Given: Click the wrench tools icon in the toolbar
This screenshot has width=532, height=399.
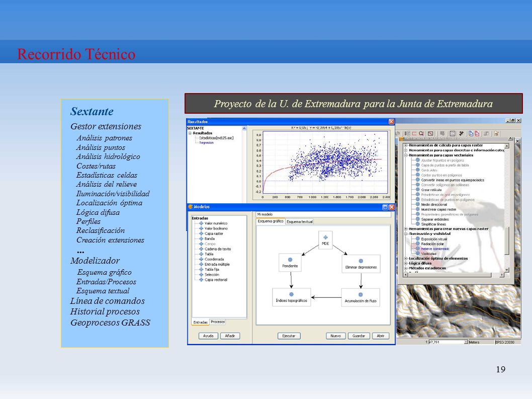Looking at the screenshot, I should [x=461, y=133].
